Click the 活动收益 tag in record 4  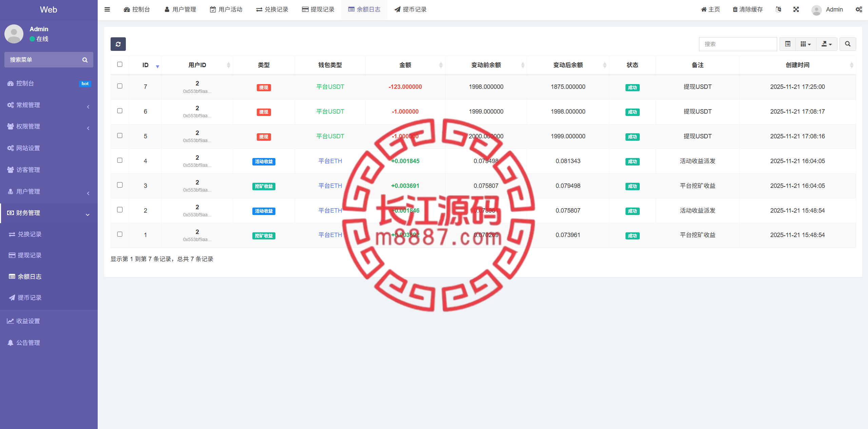[264, 162]
